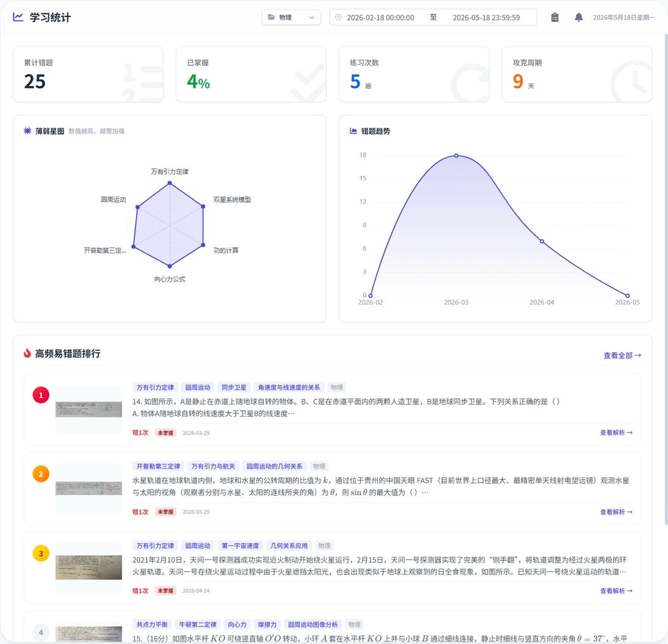Click the folder icon in subject selector
Screen dimensions: 668x644
[x=271, y=17]
